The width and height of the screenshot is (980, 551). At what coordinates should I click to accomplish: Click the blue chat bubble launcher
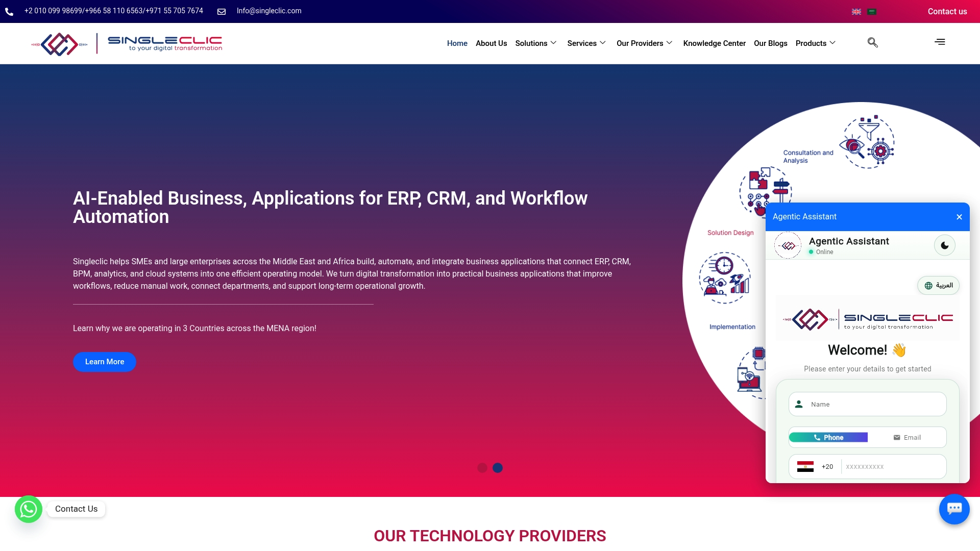(954, 509)
